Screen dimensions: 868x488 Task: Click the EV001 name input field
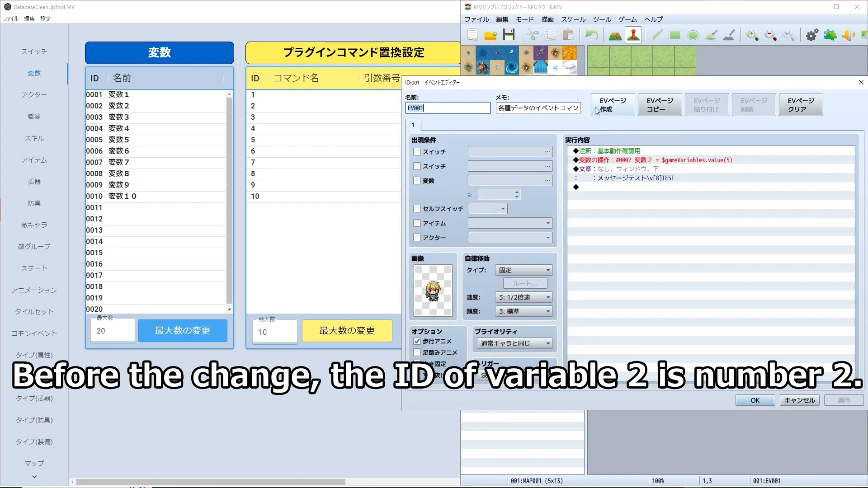tap(448, 108)
